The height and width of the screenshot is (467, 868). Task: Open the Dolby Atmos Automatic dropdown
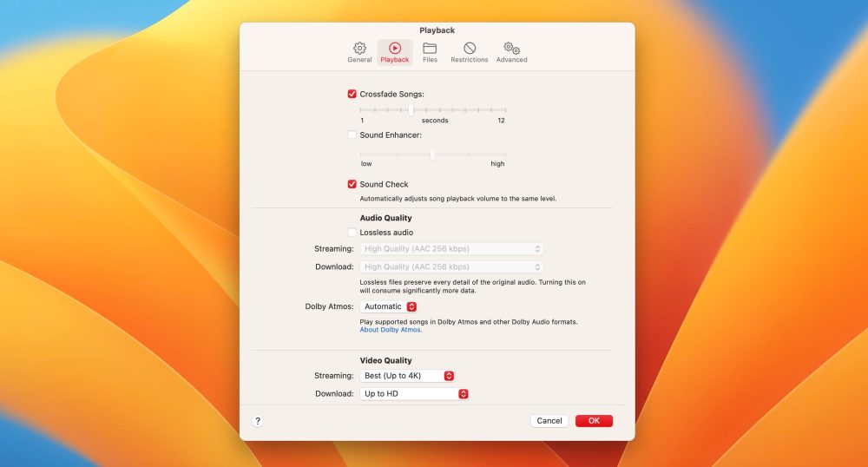point(389,306)
